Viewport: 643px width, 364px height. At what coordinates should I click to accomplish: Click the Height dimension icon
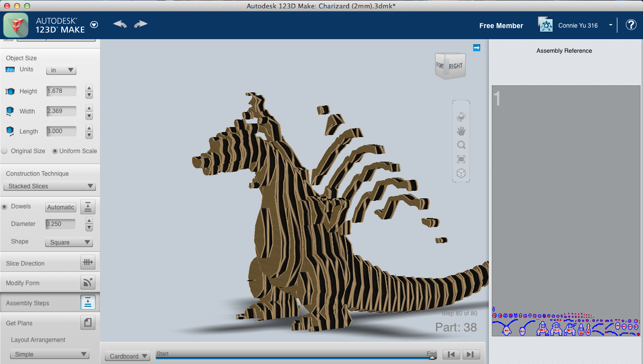click(x=10, y=91)
